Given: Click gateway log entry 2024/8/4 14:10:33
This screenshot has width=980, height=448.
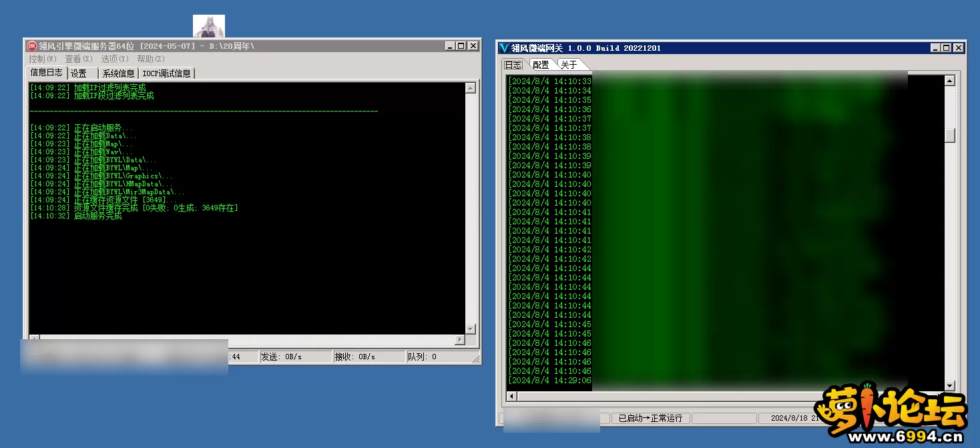Looking at the screenshot, I should click(x=550, y=81).
